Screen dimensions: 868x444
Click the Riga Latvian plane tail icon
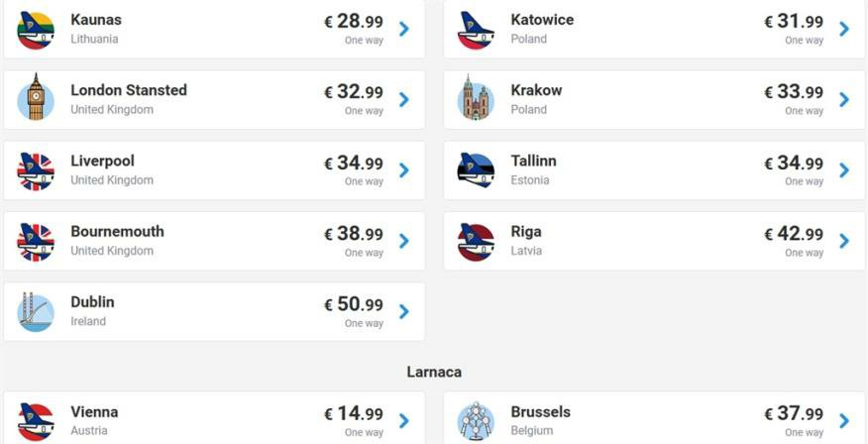click(476, 241)
